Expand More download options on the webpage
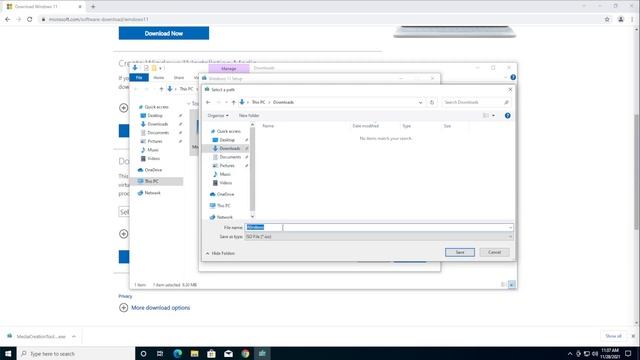The width and height of the screenshot is (640, 360). pyautogui.click(x=155, y=308)
